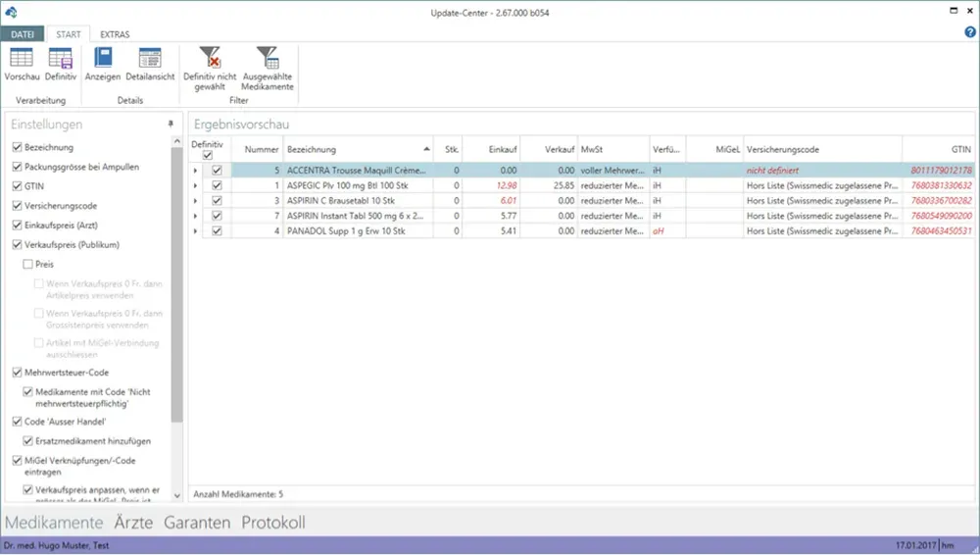Expand the ASPIRIN Instant Tabl row
The height and width of the screenshot is (555, 980).
click(x=195, y=216)
